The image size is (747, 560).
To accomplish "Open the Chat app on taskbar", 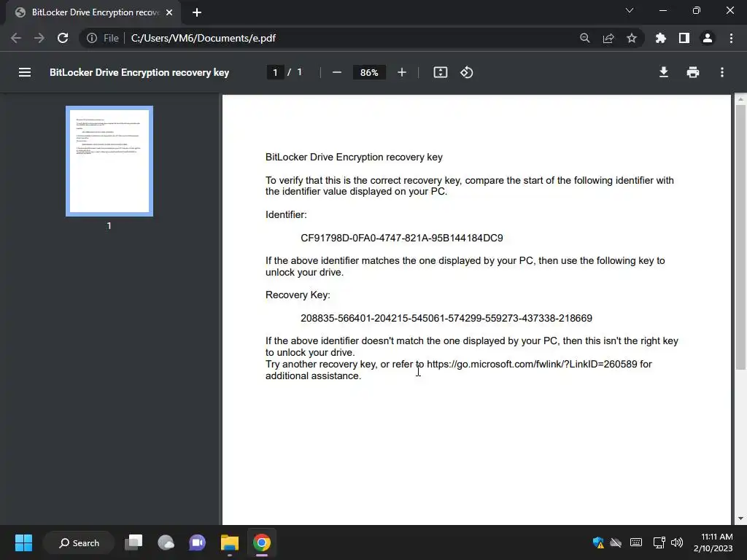I will pyautogui.click(x=197, y=542).
